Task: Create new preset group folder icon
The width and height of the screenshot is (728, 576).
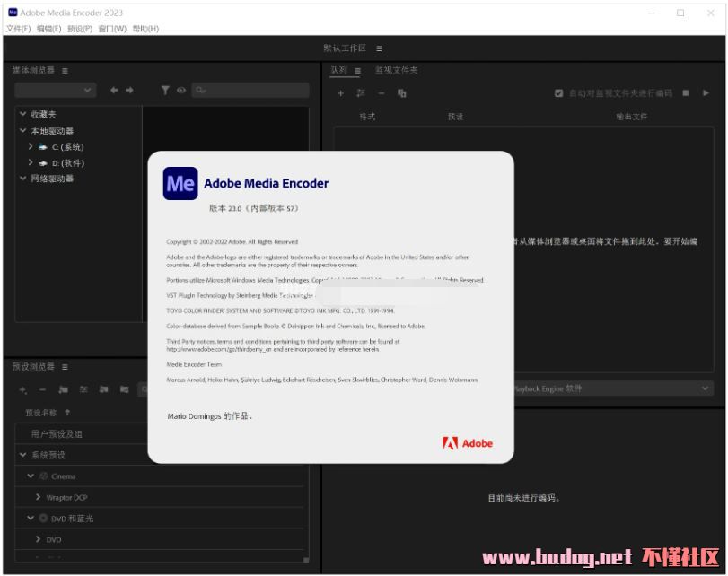Action: [63, 390]
